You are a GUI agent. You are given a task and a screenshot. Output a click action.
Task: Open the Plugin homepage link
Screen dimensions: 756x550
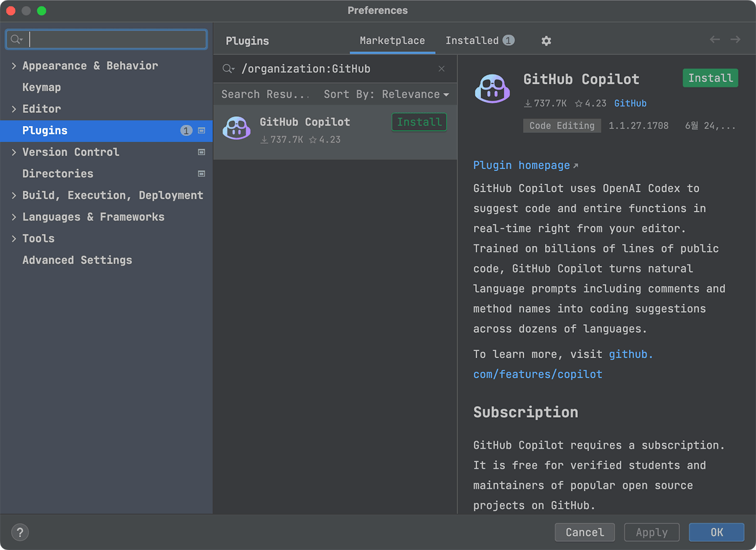[x=525, y=165]
